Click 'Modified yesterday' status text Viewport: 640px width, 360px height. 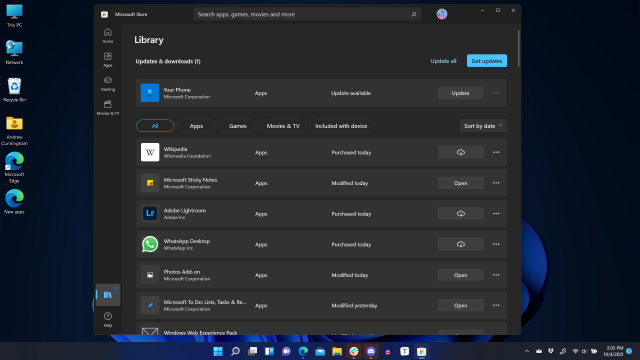pyautogui.click(x=354, y=305)
